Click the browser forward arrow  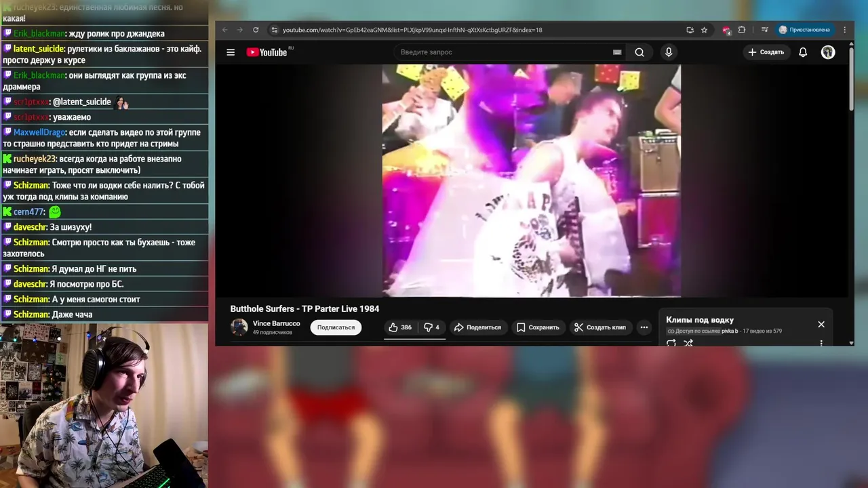pos(240,30)
